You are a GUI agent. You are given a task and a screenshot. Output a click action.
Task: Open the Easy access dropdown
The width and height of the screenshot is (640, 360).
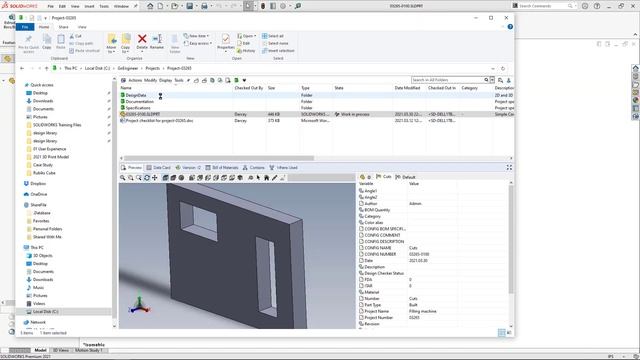point(198,43)
